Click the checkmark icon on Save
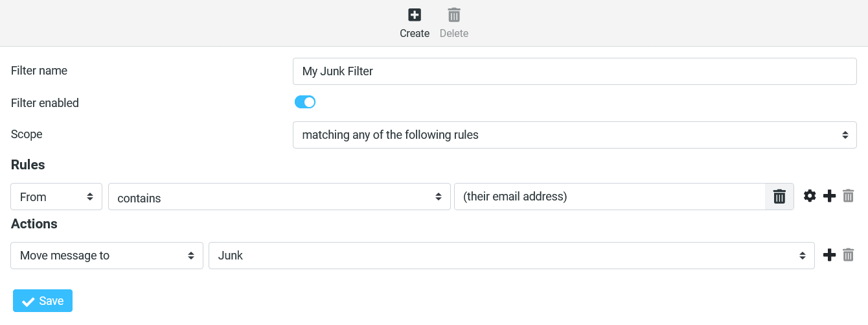This screenshot has height=325, width=868. (28, 302)
